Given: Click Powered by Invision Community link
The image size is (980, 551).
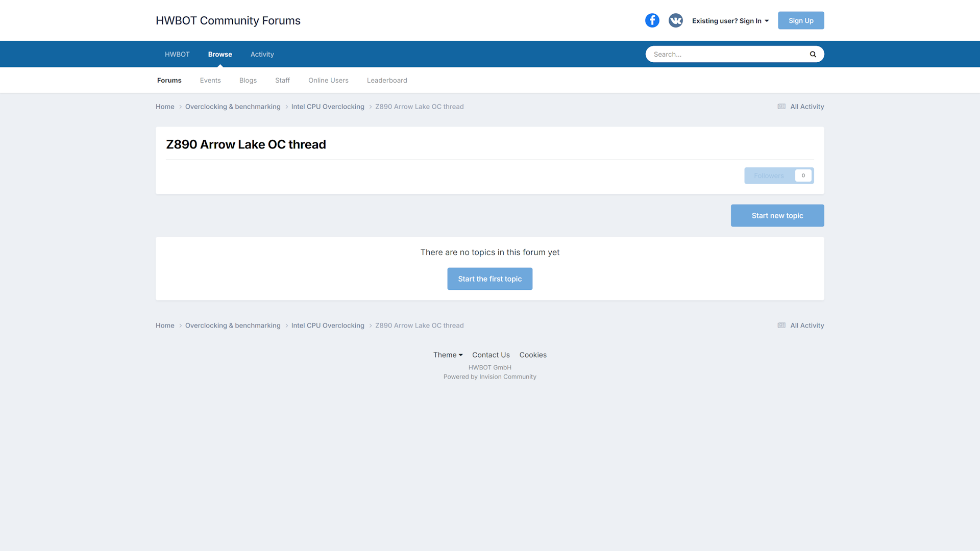Looking at the screenshot, I should pos(489,377).
